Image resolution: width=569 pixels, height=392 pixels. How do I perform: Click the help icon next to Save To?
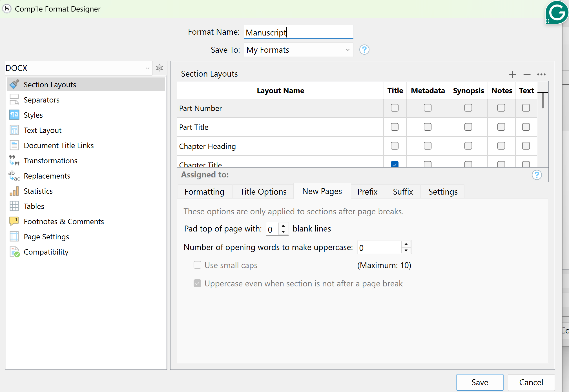click(x=364, y=50)
